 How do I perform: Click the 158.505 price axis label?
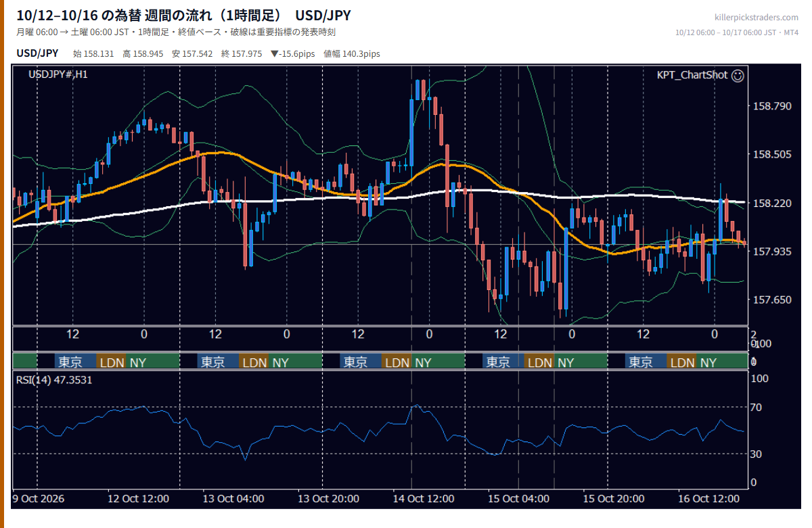tap(772, 155)
